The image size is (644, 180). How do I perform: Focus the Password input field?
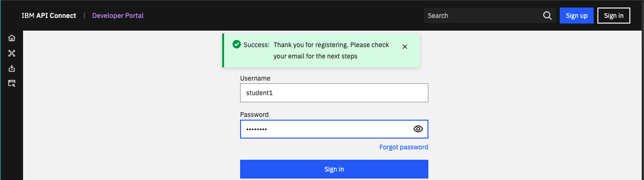334,129
